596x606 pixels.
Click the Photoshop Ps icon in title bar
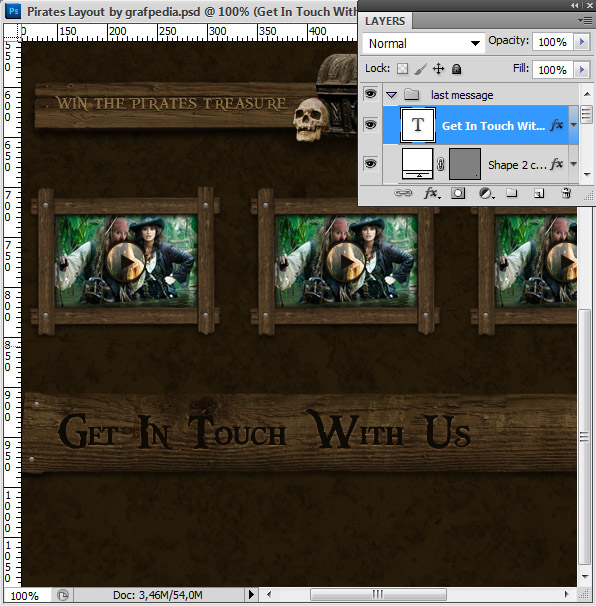13,11
